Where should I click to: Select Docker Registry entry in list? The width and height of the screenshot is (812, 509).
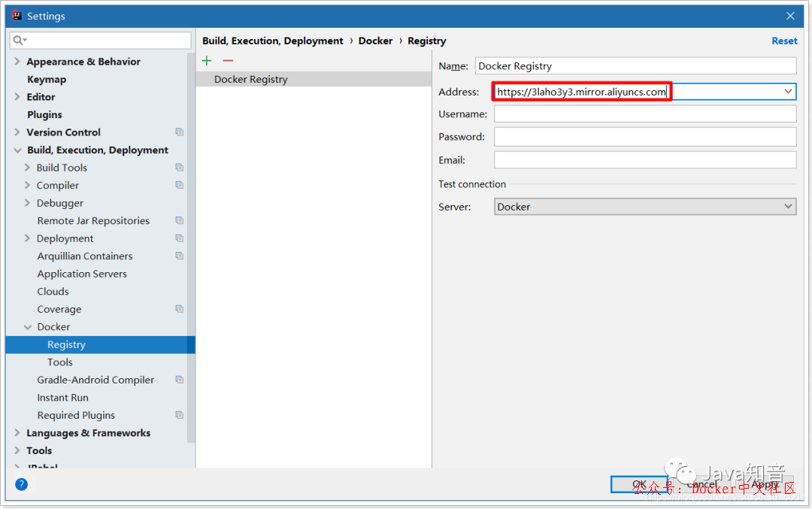coord(251,79)
